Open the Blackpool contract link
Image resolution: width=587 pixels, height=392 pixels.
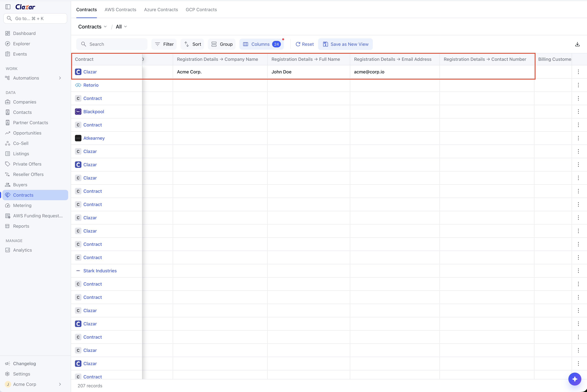click(94, 112)
